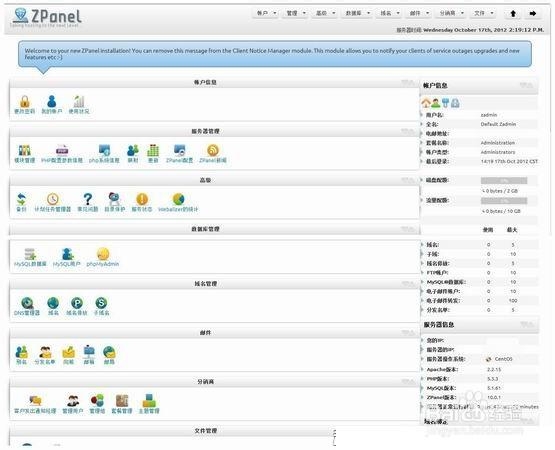Open the module management icon

24,150
